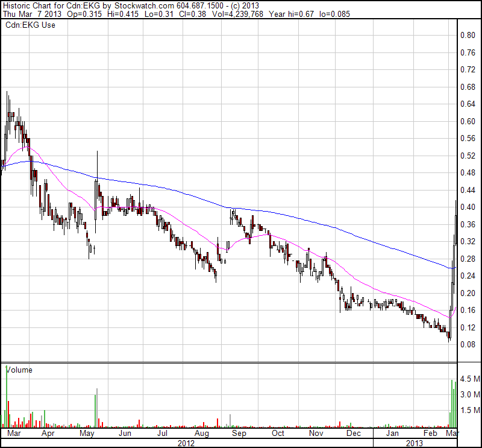Screen dimensions: 482x448
Task: Select the long-wick candlestick spike in early May 2012
Action: coord(96,181)
